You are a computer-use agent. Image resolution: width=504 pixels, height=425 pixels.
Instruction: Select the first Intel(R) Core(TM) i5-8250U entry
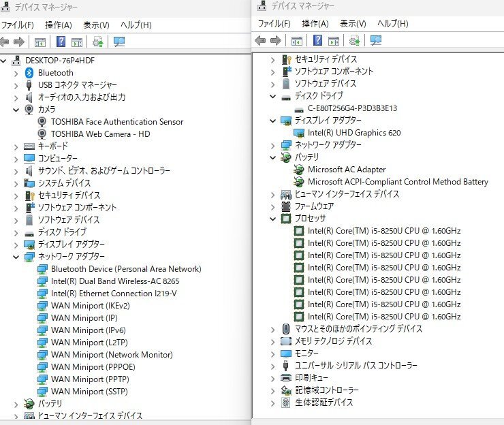click(384, 231)
